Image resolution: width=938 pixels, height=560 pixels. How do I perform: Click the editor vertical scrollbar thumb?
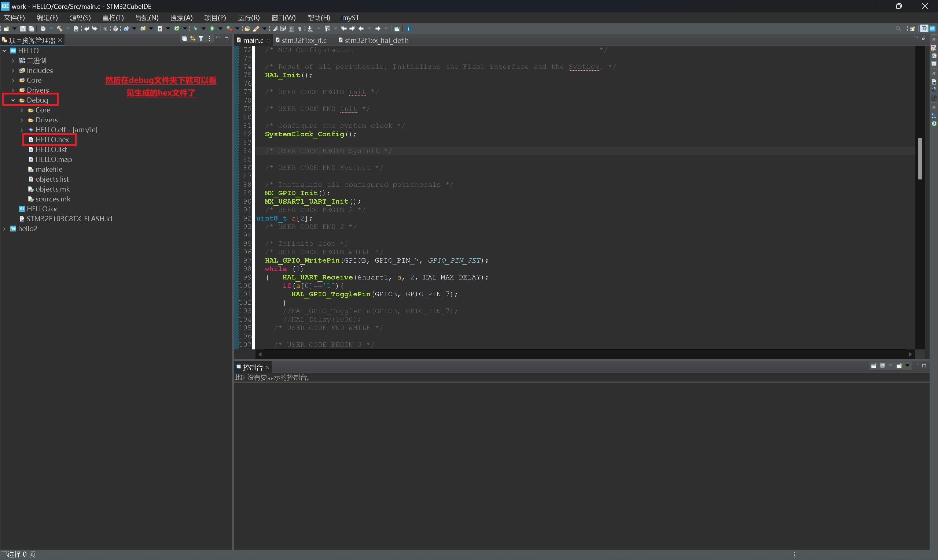[920, 159]
